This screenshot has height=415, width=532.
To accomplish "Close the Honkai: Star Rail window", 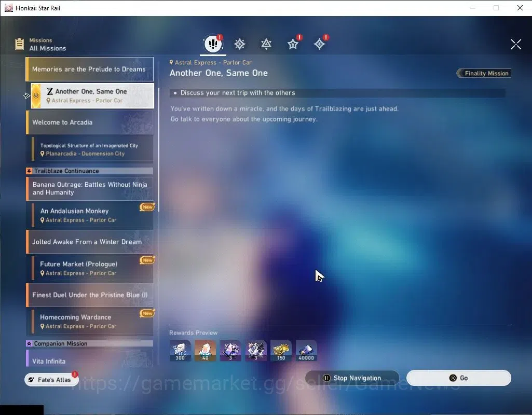I will coord(520,8).
